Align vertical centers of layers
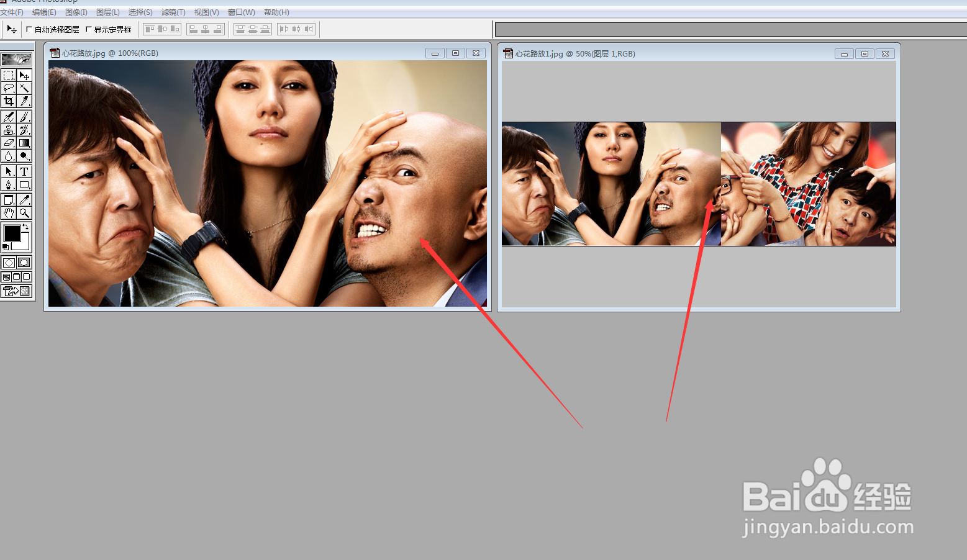This screenshot has width=967, height=560. [x=162, y=29]
